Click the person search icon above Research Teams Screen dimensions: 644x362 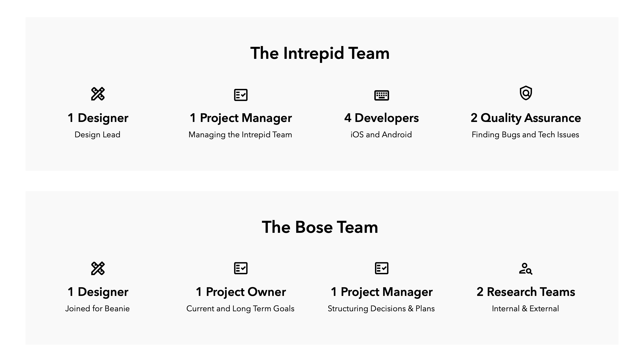tap(526, 269)
